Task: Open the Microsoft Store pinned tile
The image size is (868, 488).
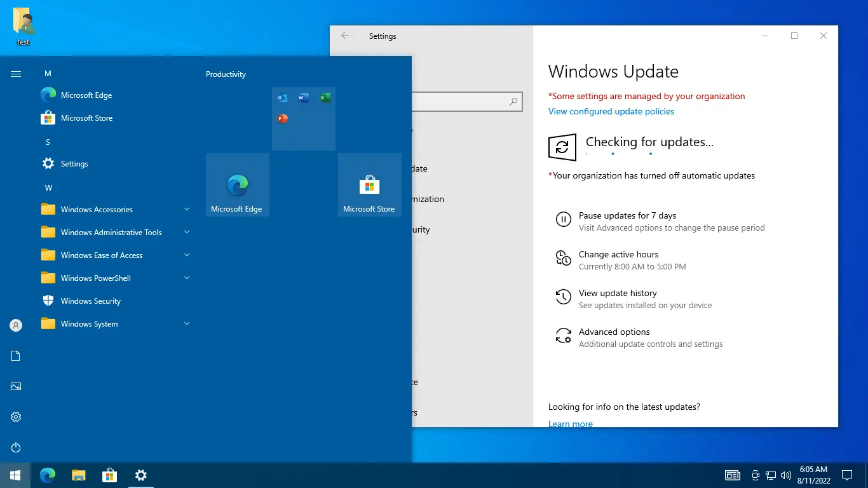Action: [x=370, y=185]
